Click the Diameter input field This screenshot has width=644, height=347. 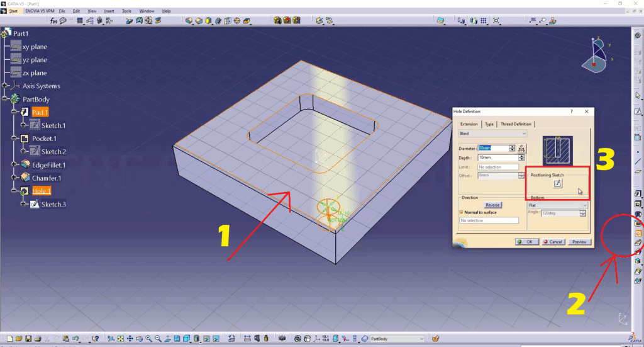492,149
